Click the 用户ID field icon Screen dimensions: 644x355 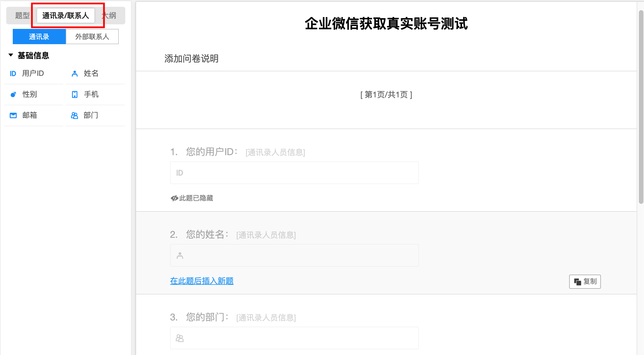(x=13, y=74)
